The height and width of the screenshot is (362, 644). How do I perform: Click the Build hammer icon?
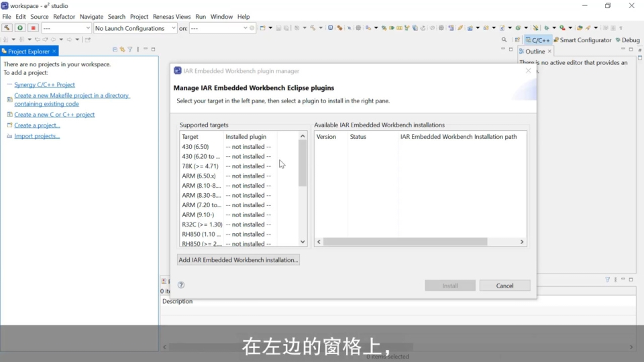point(7,28)
